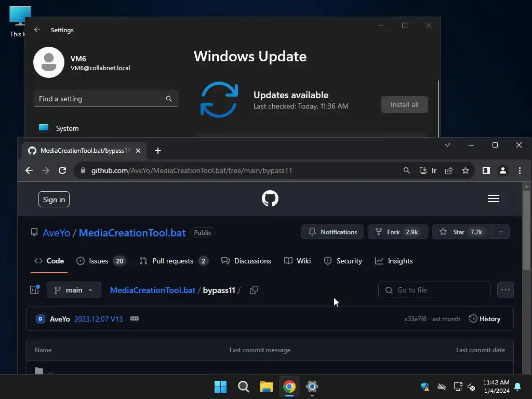Click the Chrome forward arrow
Image resolution: width=532 pixels, height=399 pixels.
tap(46, 170)
